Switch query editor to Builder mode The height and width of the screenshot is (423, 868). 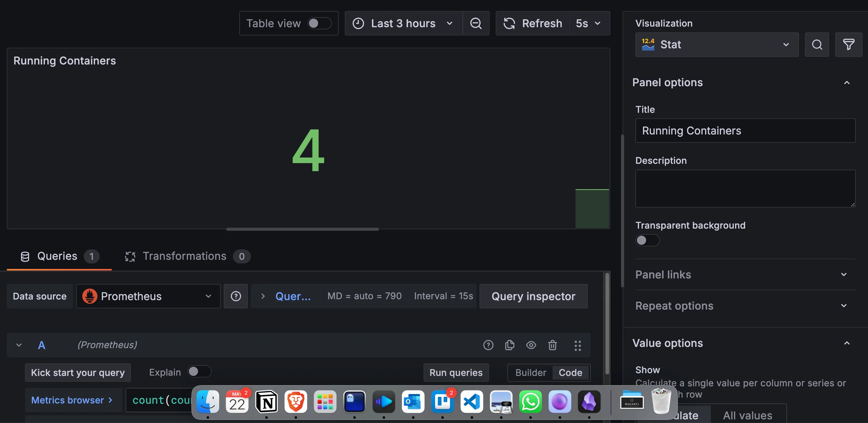[530, 373]
